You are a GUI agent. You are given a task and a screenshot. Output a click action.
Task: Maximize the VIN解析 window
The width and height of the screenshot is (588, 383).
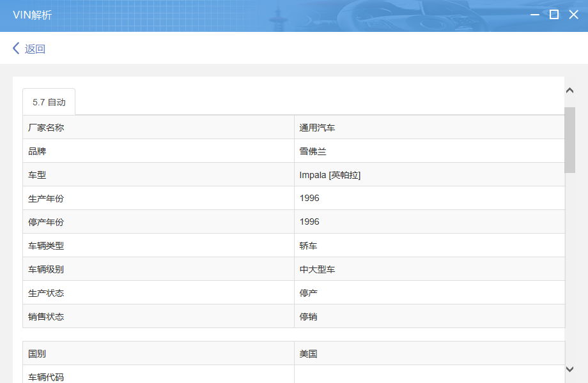click(554, 15)
